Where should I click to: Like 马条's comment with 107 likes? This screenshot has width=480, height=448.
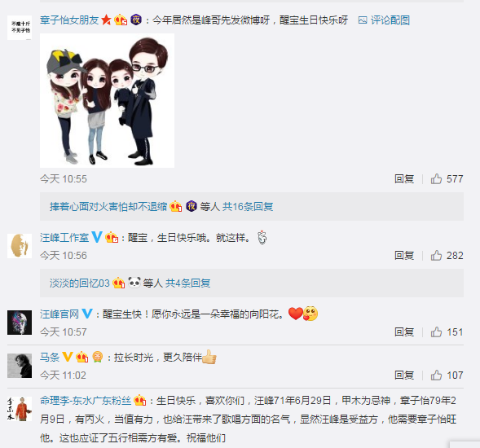coord(447,376)
